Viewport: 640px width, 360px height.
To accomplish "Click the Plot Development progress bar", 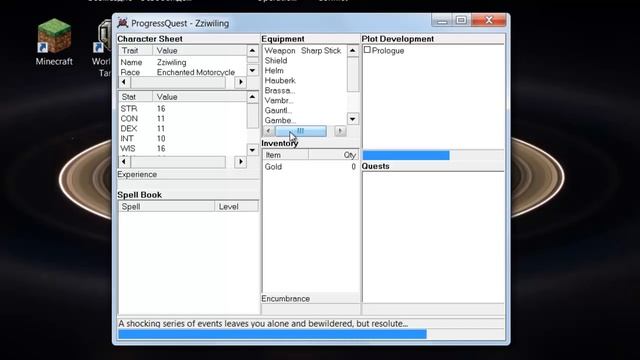I will (433, 155).
